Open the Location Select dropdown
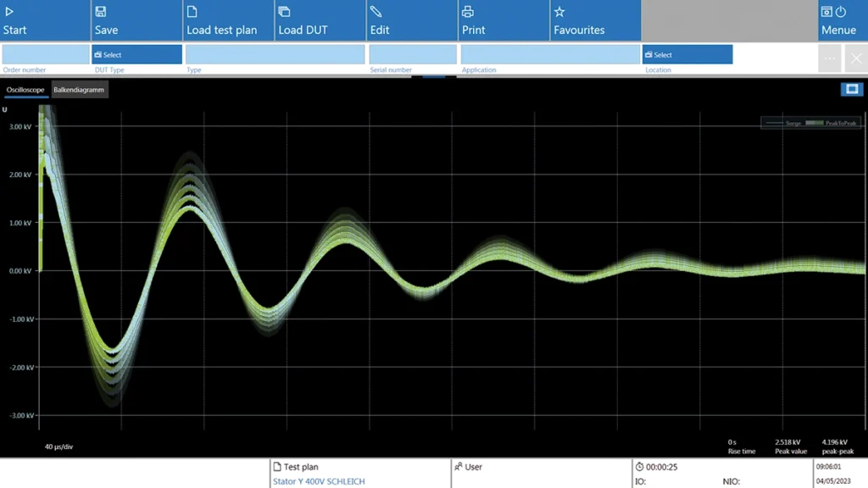 tap(687, 54)
